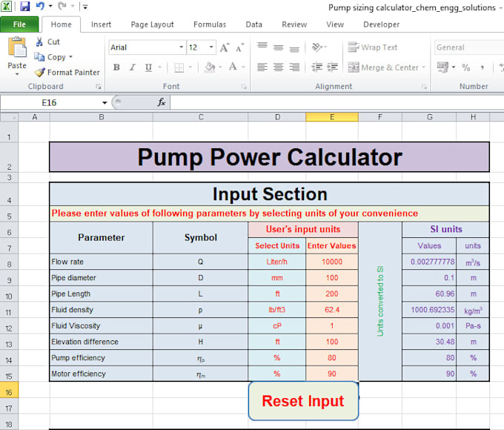This screenshot has height=430, width=504.
Task: Toggle Middle Align
Action: click(x=279, y=47)
